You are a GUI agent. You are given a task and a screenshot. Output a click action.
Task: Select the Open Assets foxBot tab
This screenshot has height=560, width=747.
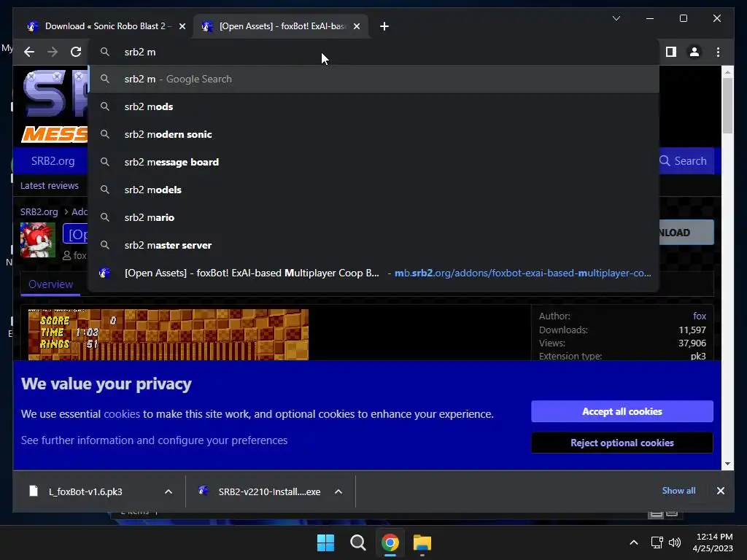tap(281, 26)
